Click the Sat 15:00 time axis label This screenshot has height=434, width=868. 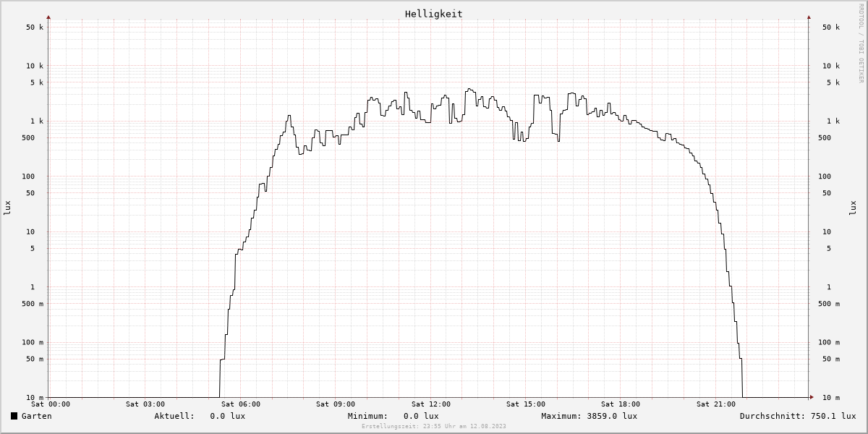526,404
